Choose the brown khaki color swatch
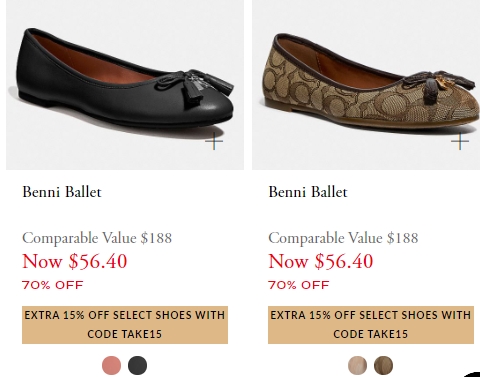480x377 pixels. pos(383,365)
